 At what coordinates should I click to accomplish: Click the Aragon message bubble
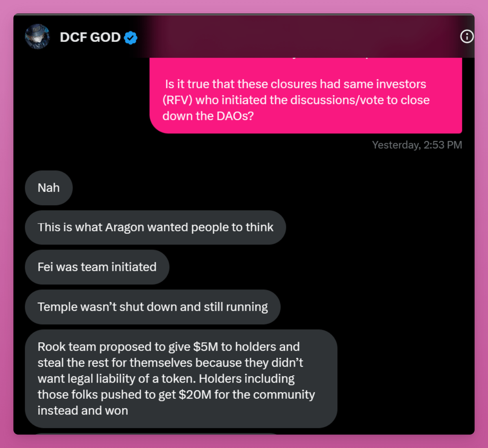click(155, 227)
